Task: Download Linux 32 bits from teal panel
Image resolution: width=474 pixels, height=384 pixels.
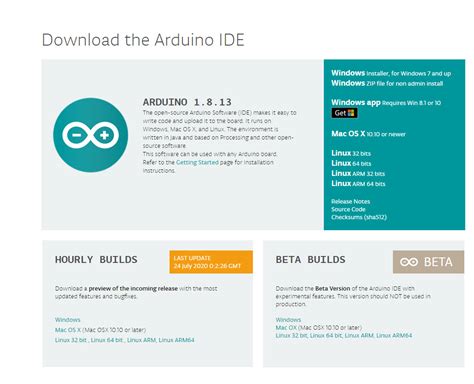Action: tap(351, 153)
